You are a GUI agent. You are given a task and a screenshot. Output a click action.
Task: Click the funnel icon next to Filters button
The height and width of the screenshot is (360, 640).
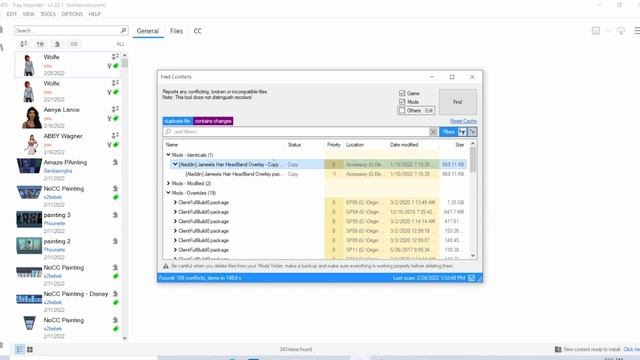462,132
